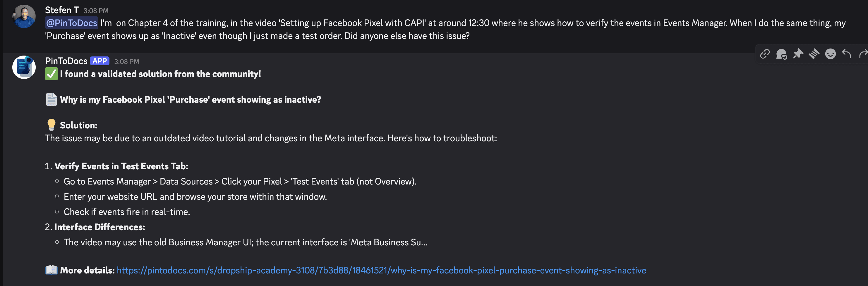The width and height of the screenshot is (868, 286).
Task: Open the More details pintodocs.com link
Action: click(x=381, y=270)
